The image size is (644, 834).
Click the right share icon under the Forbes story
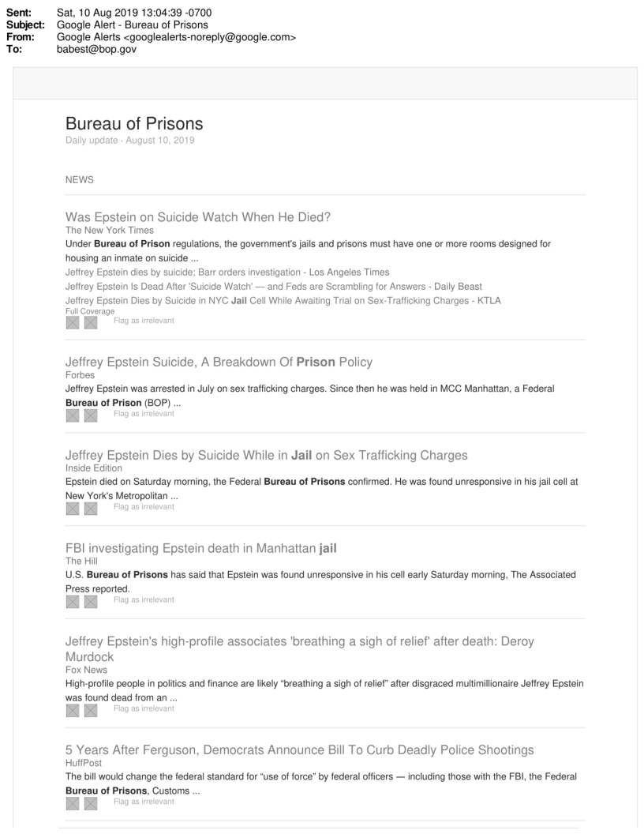91,415
